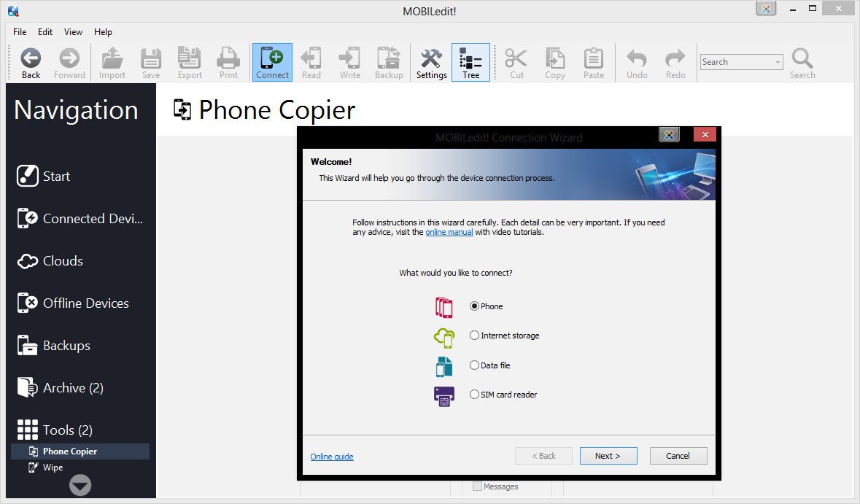Click the Export toolbar icon

click(190, 58)
